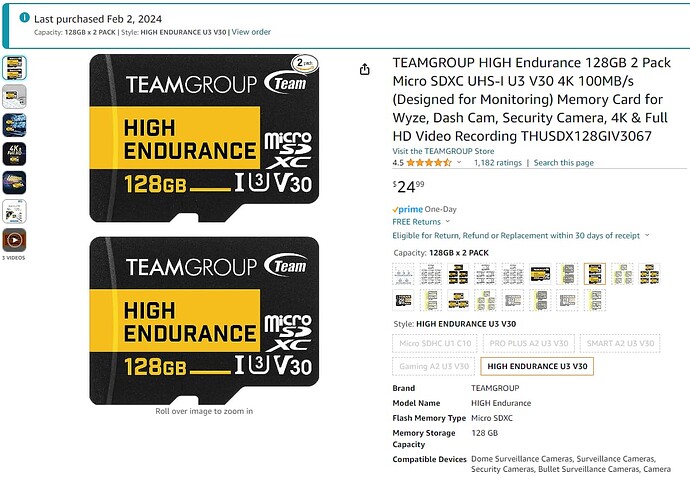Click Search this page link
The width and height of the screenshot is (690, 481).
coord(564,163)
